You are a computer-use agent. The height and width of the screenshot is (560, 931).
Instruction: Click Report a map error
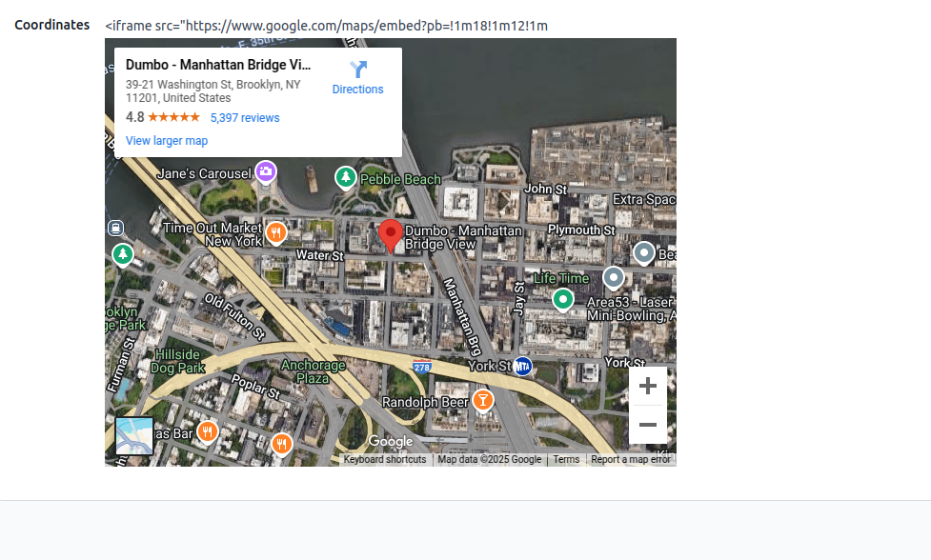coord(631,459)
